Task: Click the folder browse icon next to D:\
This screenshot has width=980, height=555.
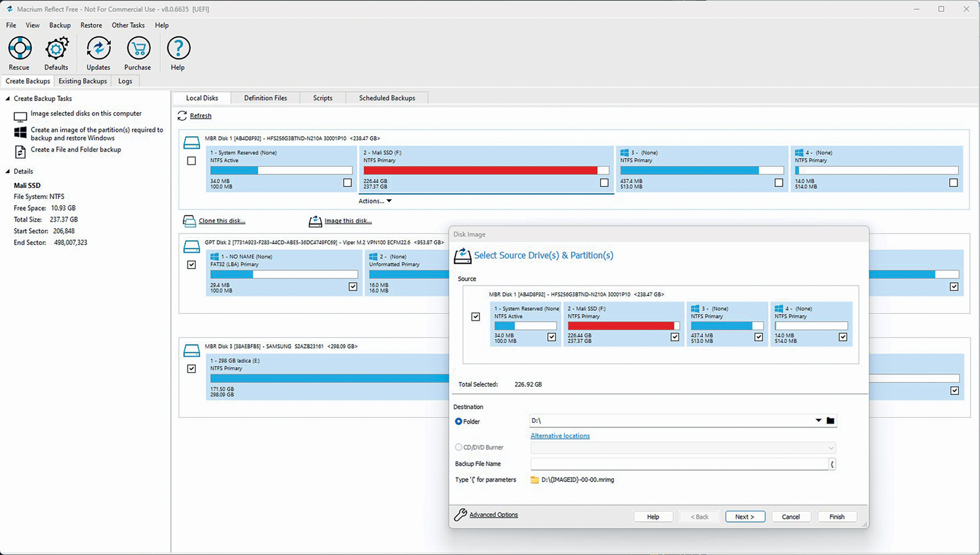Action: tap(830, 421)
